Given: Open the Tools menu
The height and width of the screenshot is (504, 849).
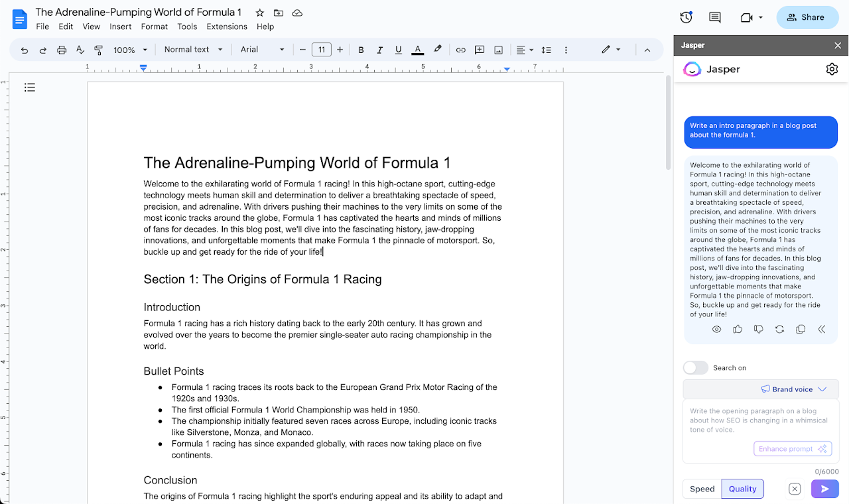Looking at the screenshot, I should 187,27.
